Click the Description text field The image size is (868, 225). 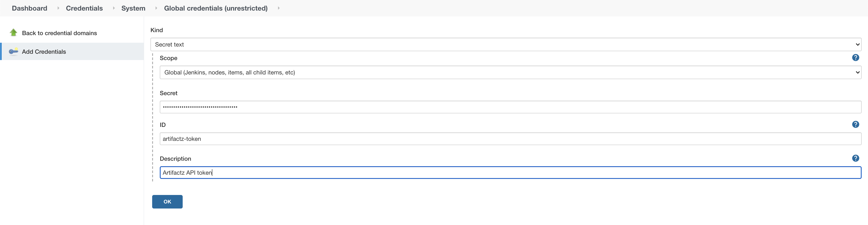(510, 173)
